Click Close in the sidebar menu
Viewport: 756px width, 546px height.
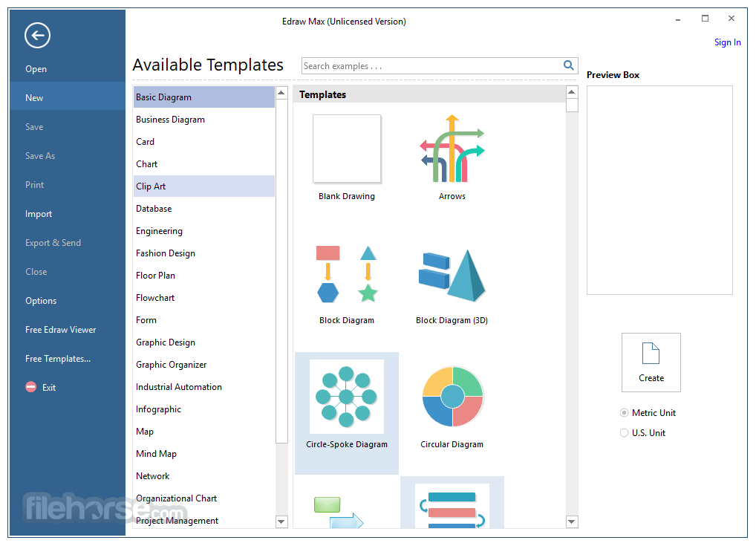(x=36, y=272)
